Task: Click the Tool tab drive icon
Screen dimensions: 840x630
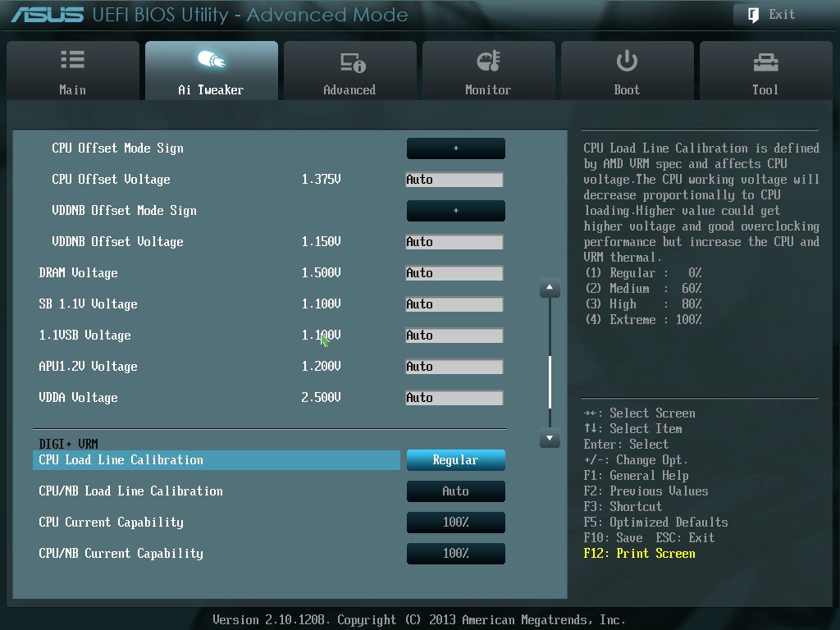Action: pos(765,62)
